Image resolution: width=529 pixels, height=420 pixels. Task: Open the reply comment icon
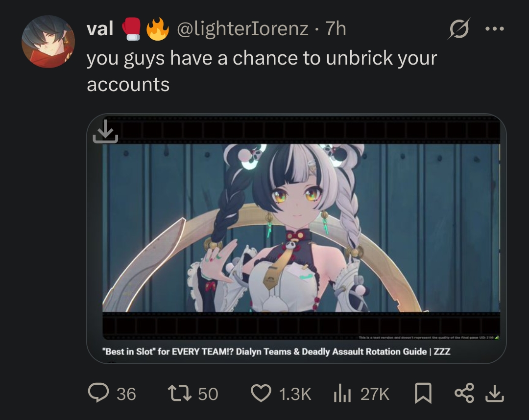coord(98,393)
